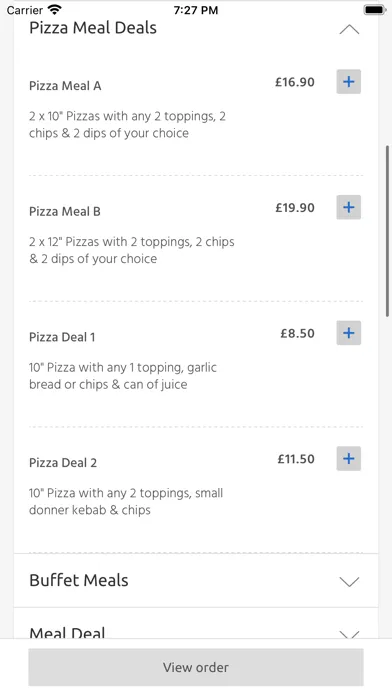Tap the Wi-Fi icon in status bar
Viewport: 392px width, 696px height.
[55, 9]
